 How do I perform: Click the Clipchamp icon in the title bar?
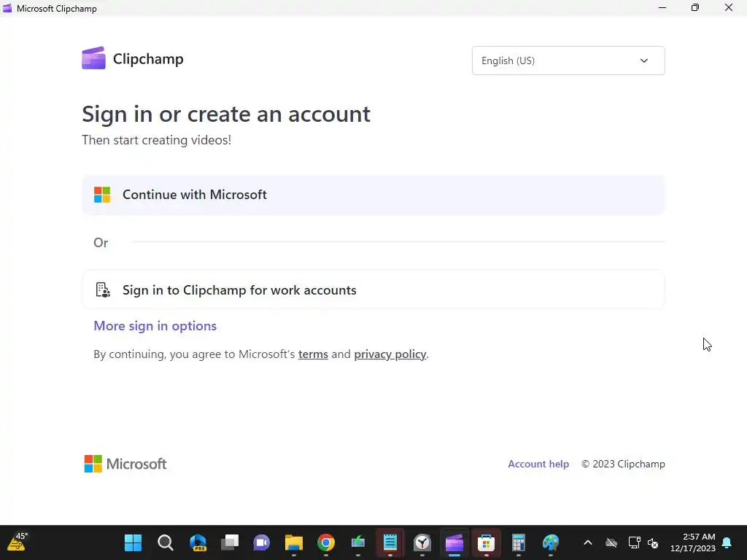7,8
